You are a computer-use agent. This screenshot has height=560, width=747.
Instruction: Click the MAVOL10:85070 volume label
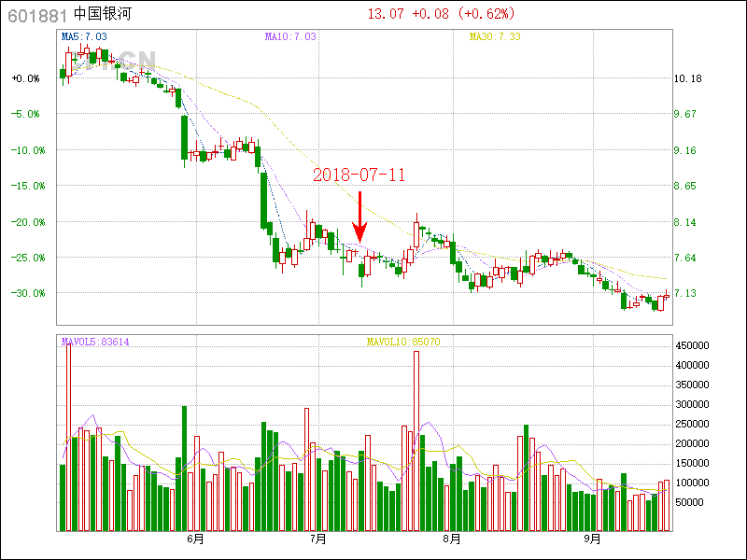click(x=403, y=342)
